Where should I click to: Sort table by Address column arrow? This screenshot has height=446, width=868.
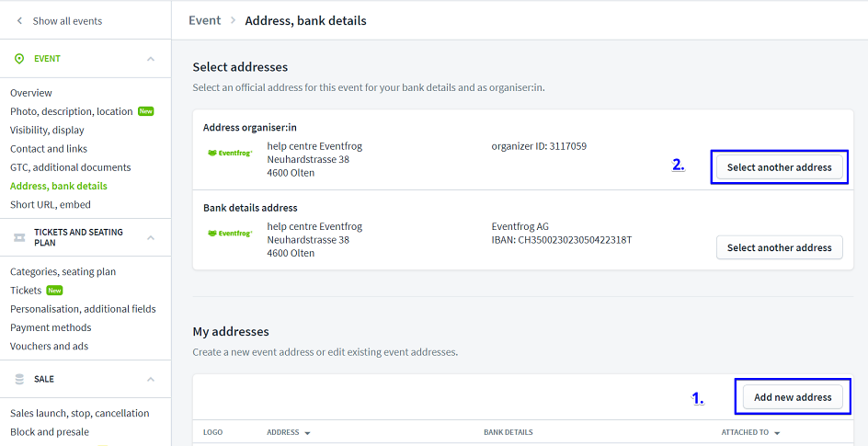click(x=307, y=433)
